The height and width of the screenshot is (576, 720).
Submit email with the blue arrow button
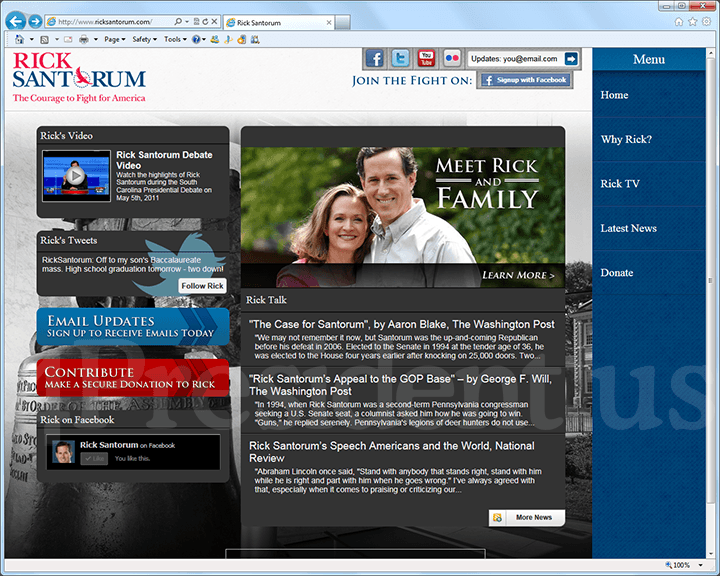click(571, 59)
